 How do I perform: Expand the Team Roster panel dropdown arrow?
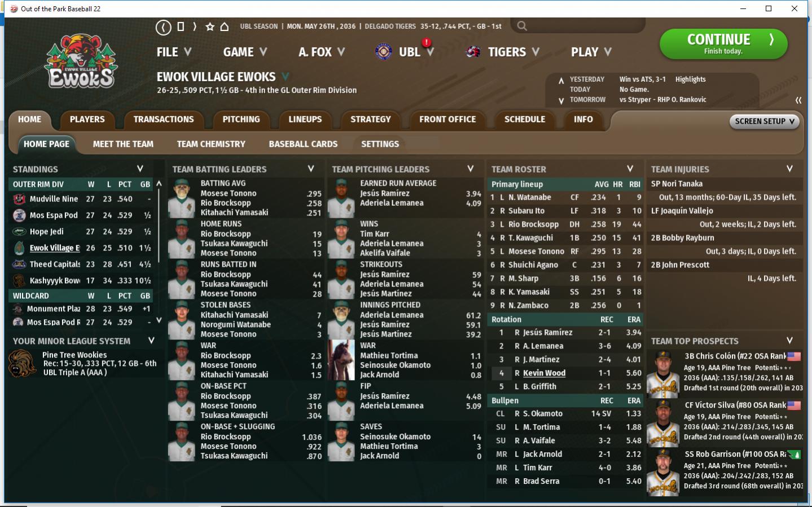coord(630,169)
